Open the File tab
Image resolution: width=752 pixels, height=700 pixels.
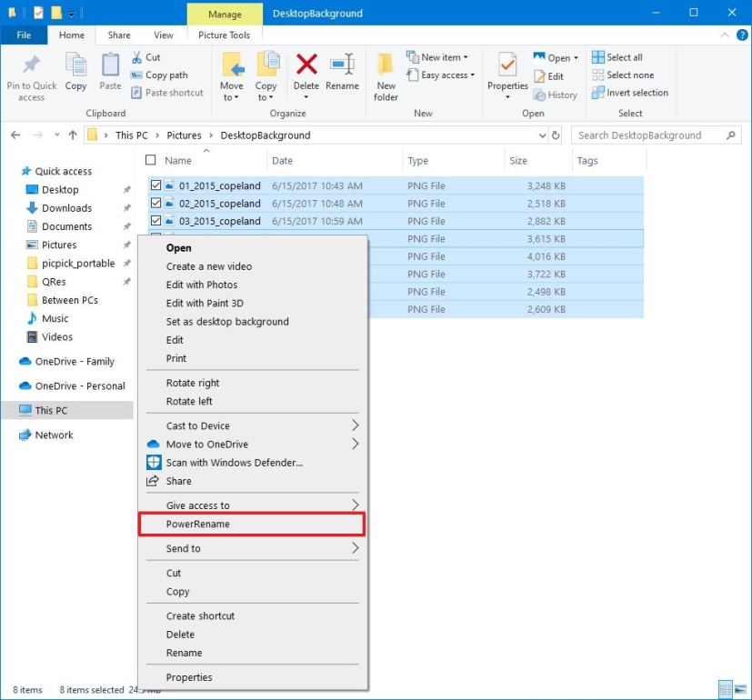(x=24, y=35)
